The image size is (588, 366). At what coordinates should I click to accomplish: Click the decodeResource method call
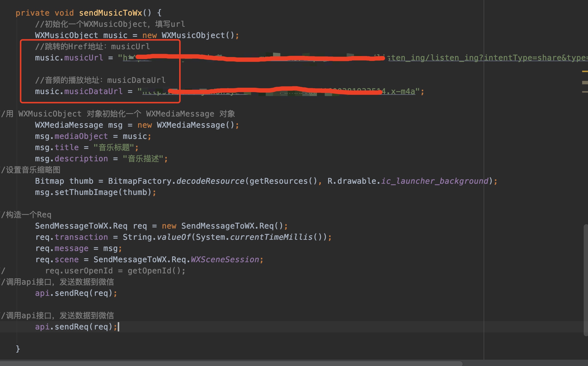[210, 181]
